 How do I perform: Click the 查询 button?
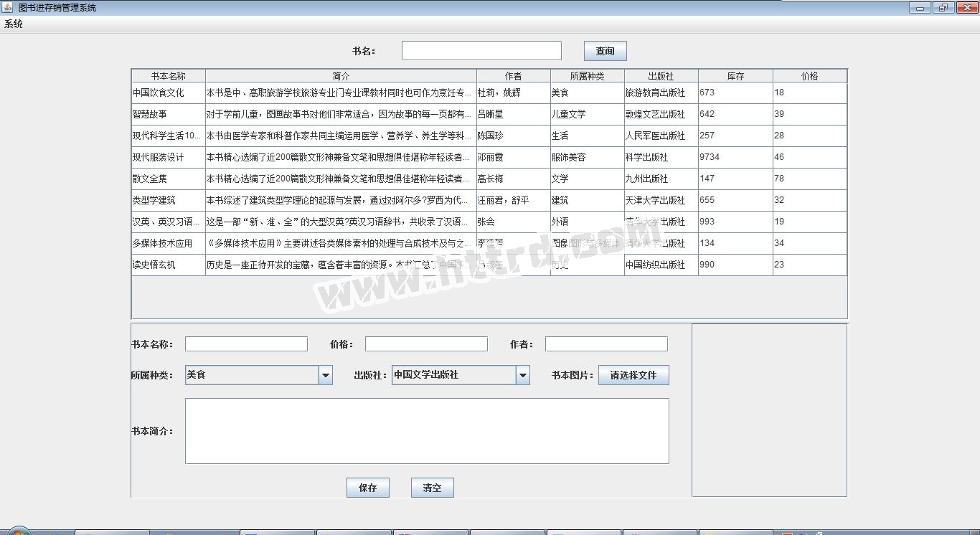(x=606, y=51)
